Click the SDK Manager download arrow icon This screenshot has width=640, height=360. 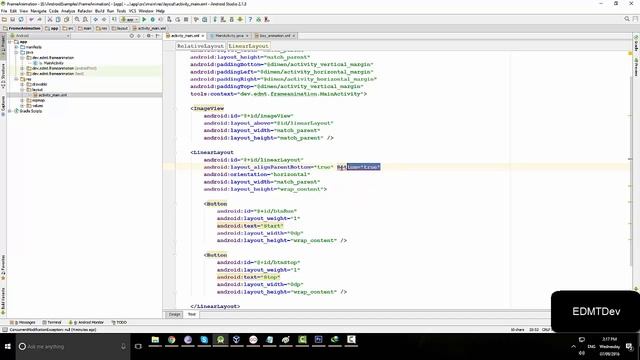coord(240,19)
